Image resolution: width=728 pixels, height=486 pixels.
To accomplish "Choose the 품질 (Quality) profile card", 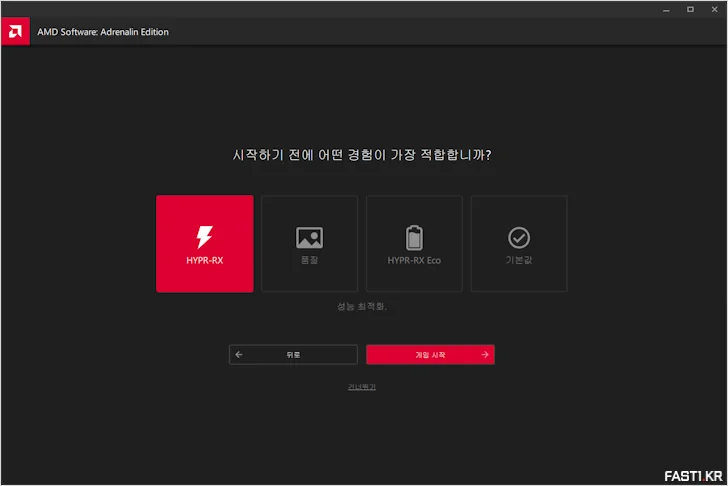I will (x=310, y=244).
